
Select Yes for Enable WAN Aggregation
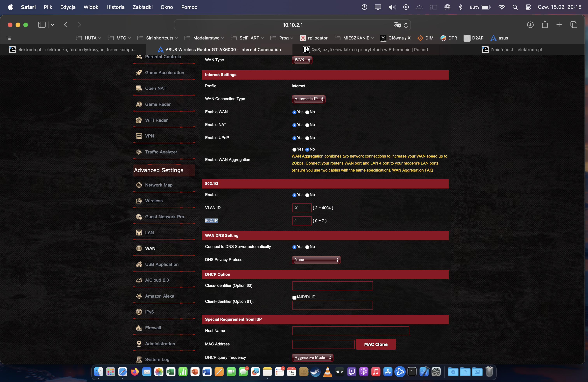pos(294,150)
